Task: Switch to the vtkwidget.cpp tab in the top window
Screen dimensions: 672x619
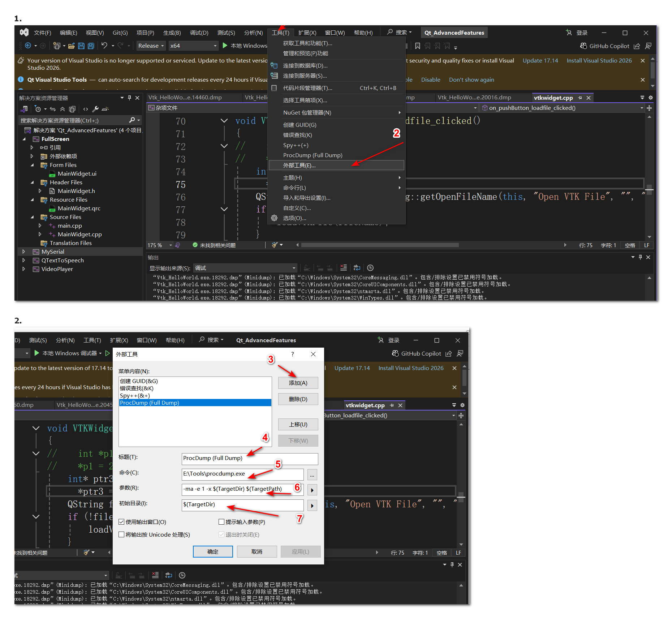Action: point(553,98)
